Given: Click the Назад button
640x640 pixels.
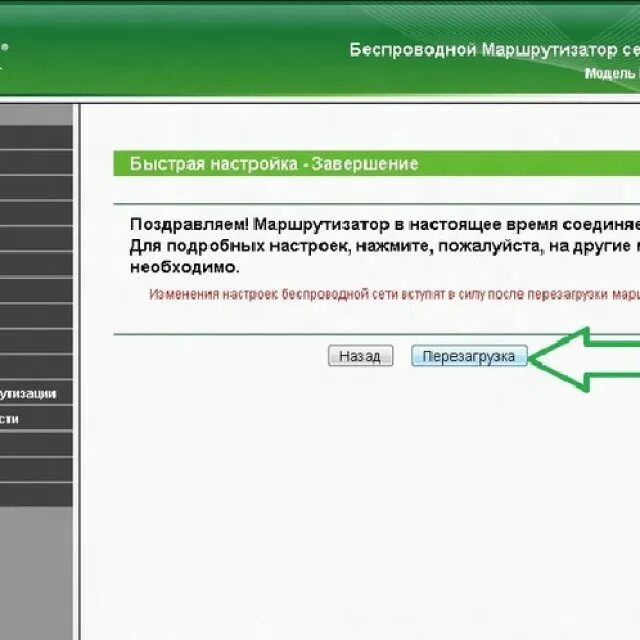Looking at the screenshot, I should point(360,356).
